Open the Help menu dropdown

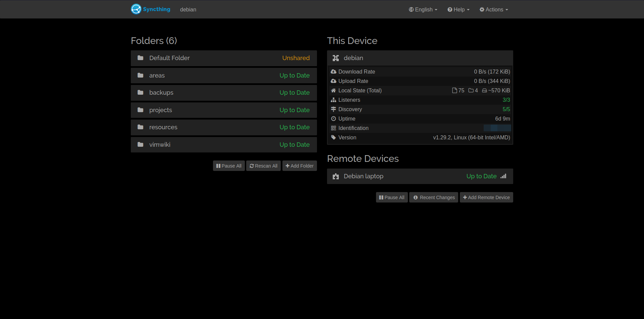point(459,9)
